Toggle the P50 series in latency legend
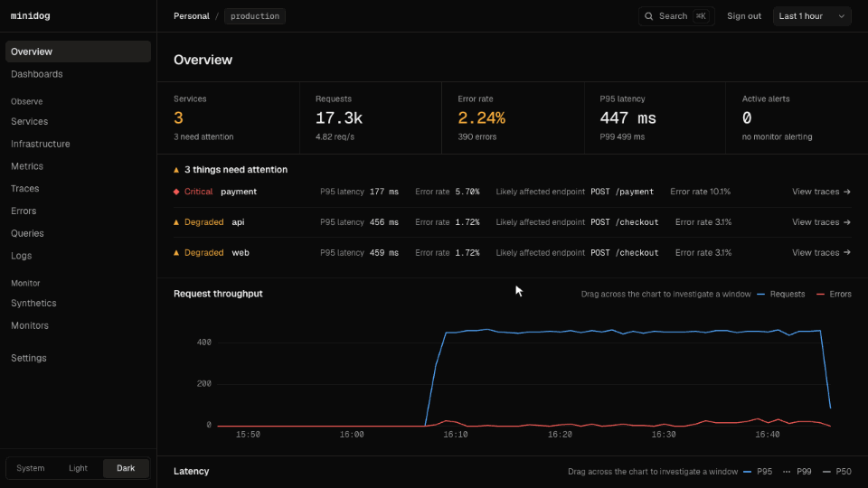The image size is (868, 488). coord(837,472)
